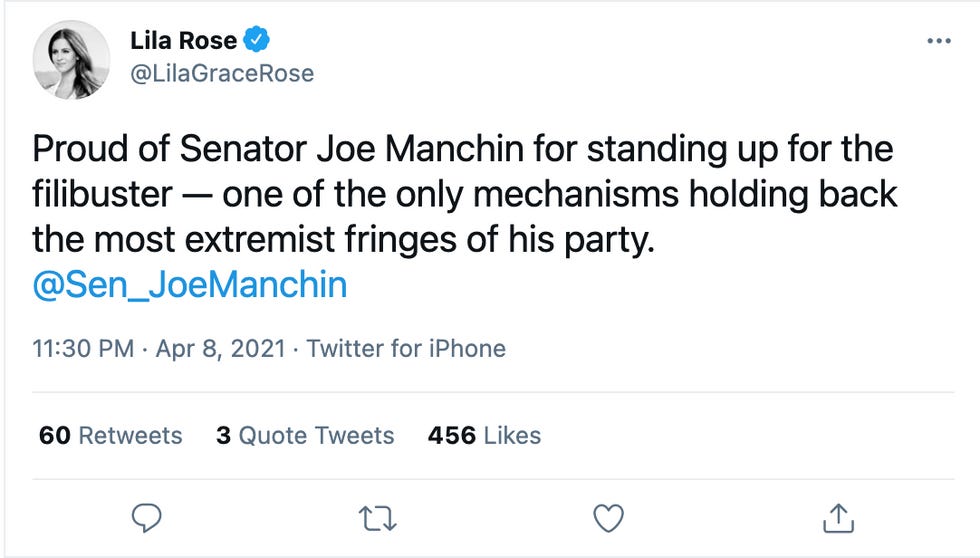View the 3 Quote Tweets

point(305,436)
